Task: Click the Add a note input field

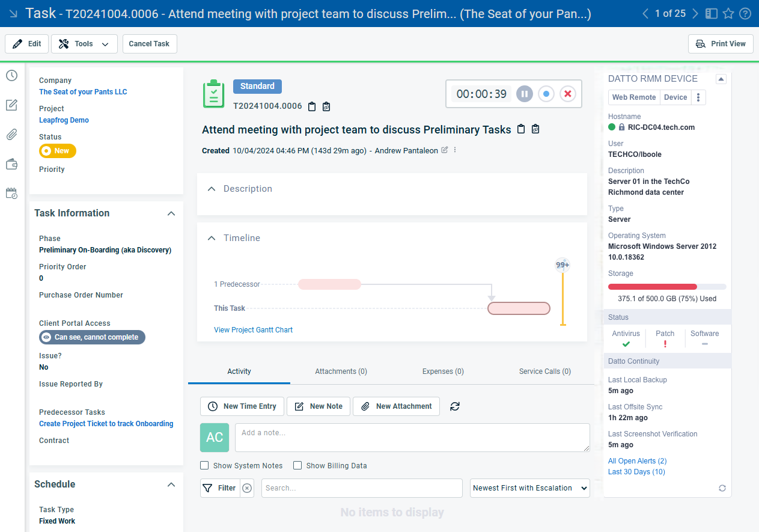Action: [413, 438]
